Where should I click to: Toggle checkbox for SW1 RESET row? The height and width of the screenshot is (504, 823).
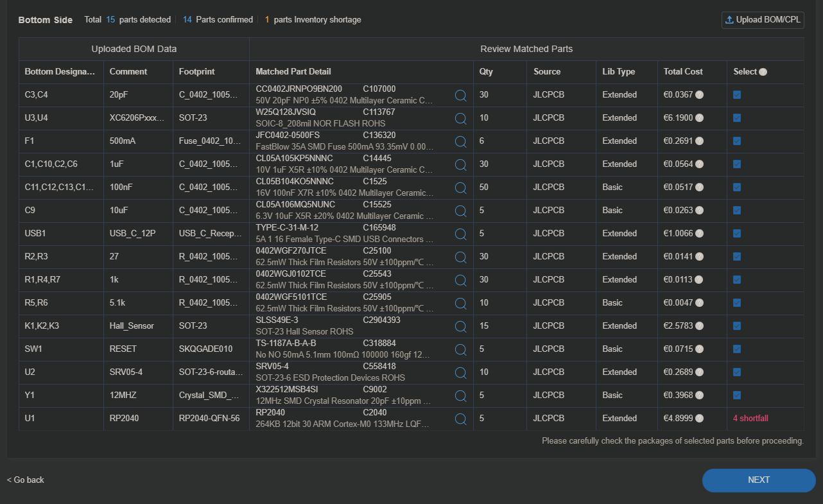(x=737, y=349)
